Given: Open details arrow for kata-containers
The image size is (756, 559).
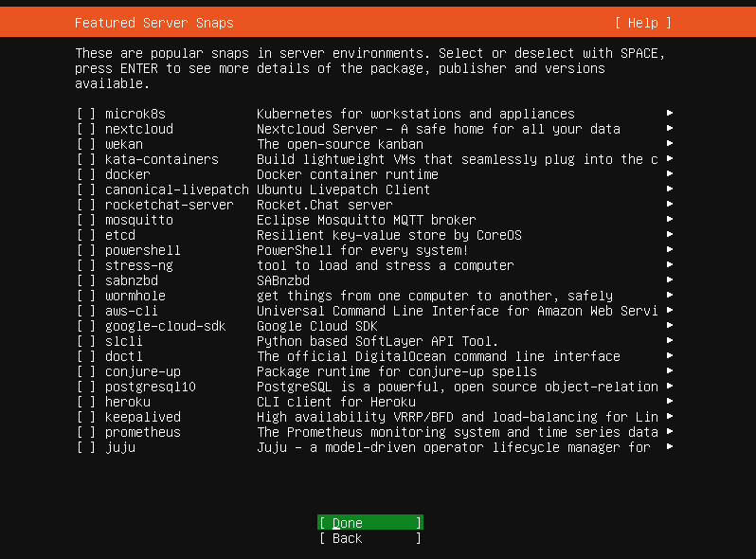Looking at the screenshot, I should (670, 159).
